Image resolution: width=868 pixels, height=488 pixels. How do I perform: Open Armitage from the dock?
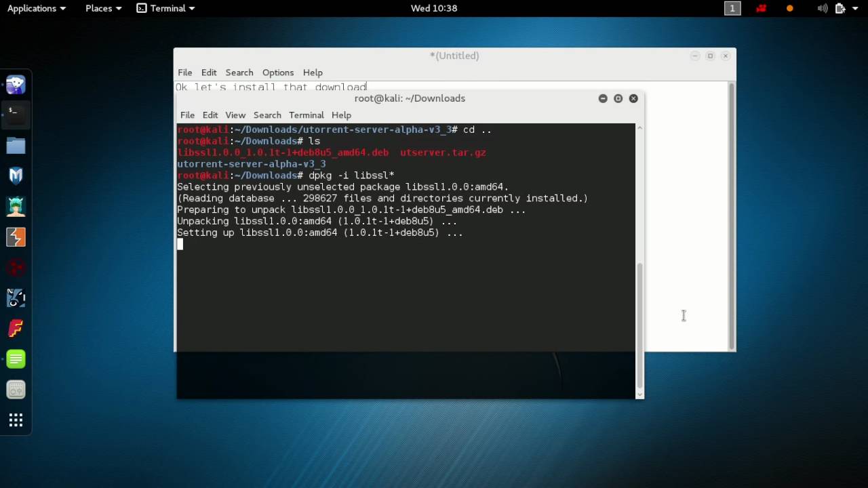coord(16,206)
